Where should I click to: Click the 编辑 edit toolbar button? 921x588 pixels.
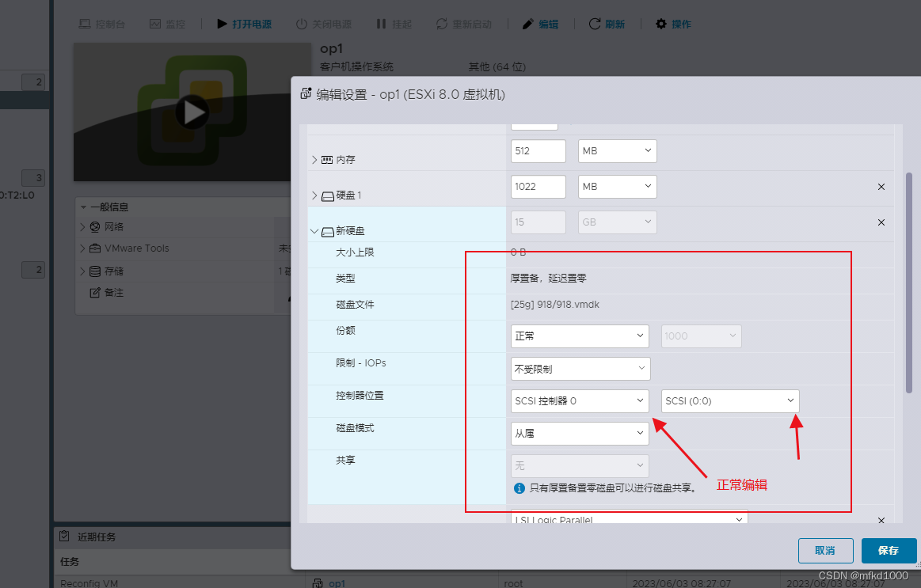540,24
